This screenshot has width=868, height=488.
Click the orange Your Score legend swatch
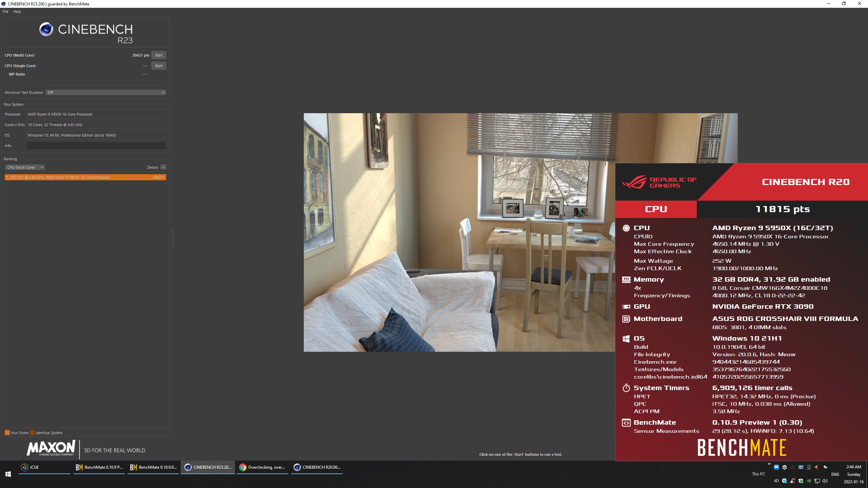7,433
